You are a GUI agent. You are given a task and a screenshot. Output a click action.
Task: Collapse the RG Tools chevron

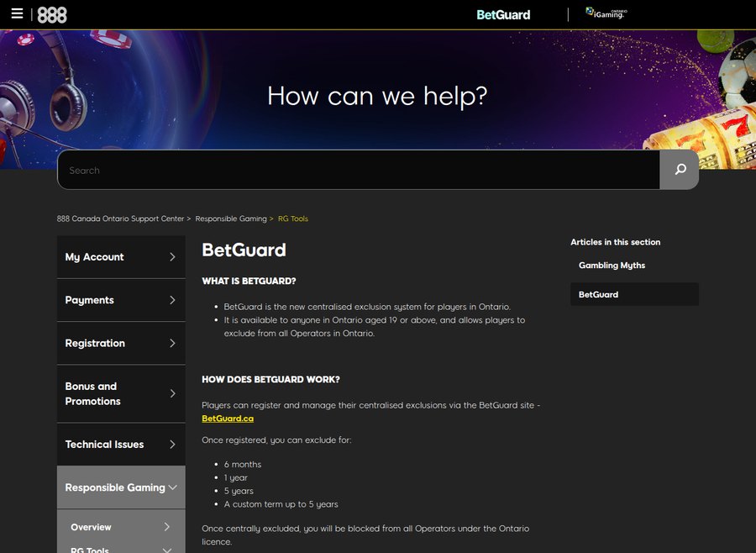[x=167, y=550]
